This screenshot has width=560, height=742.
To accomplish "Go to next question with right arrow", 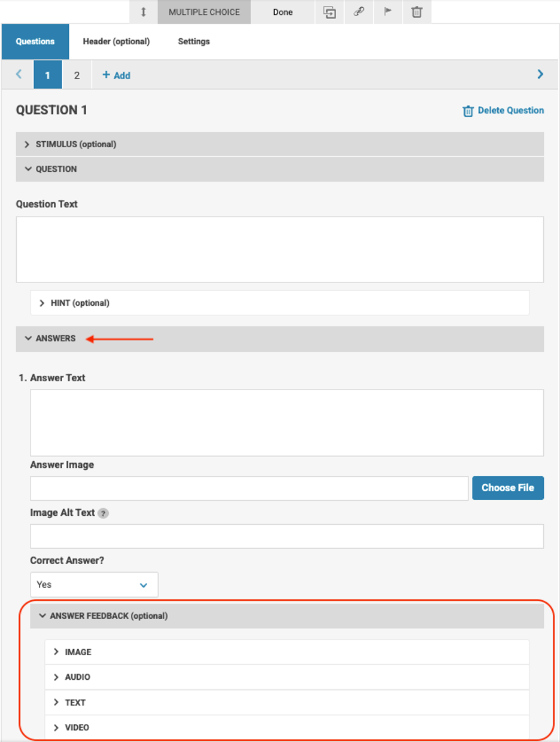I will click(540, 75).
